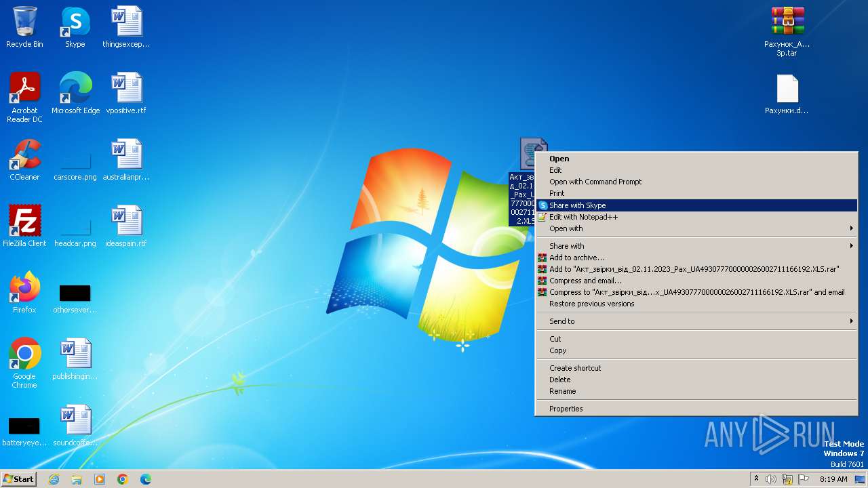868x488 pixels.
Task: Launch Edge from the taskbar
Action: tap(146, 479)
